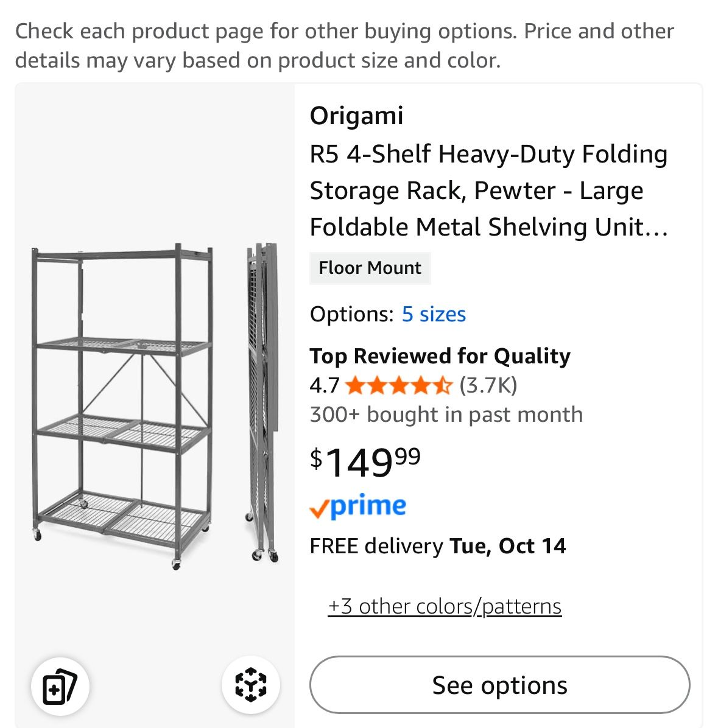The width and height of the screenshot is (718, 728).
Task: Open the R5 4-Shelf Storage Rack title
Action: coord(488,191)
